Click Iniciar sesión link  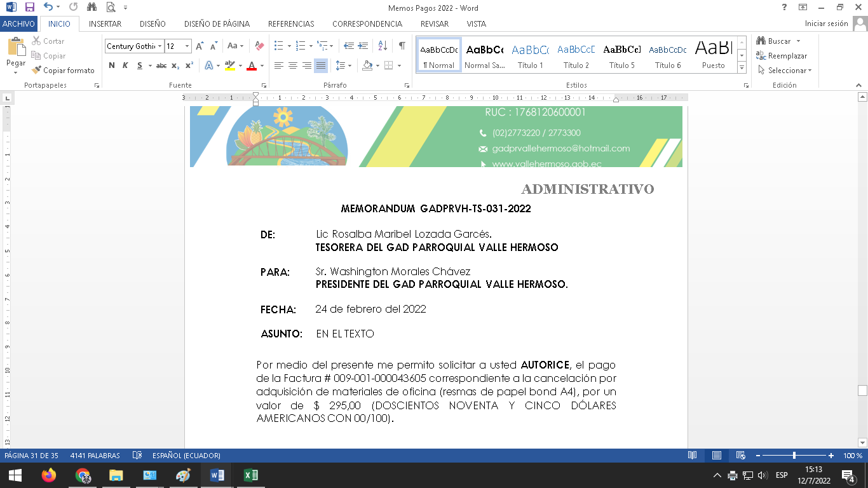pos(826,24)
